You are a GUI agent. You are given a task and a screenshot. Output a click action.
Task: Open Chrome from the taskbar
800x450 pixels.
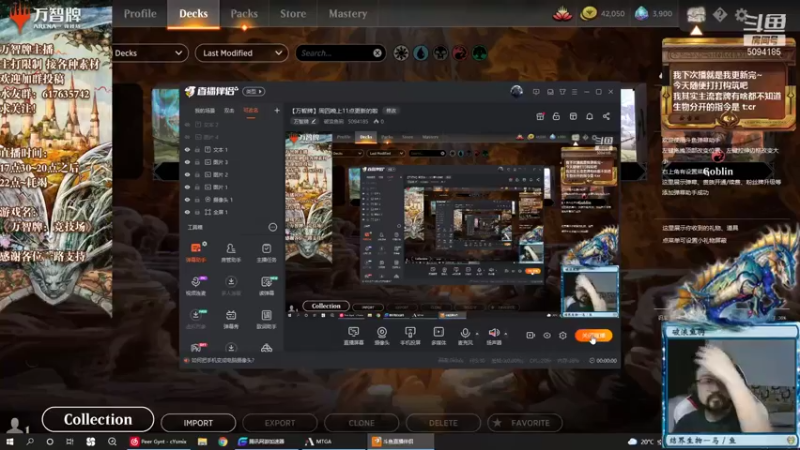223,441
